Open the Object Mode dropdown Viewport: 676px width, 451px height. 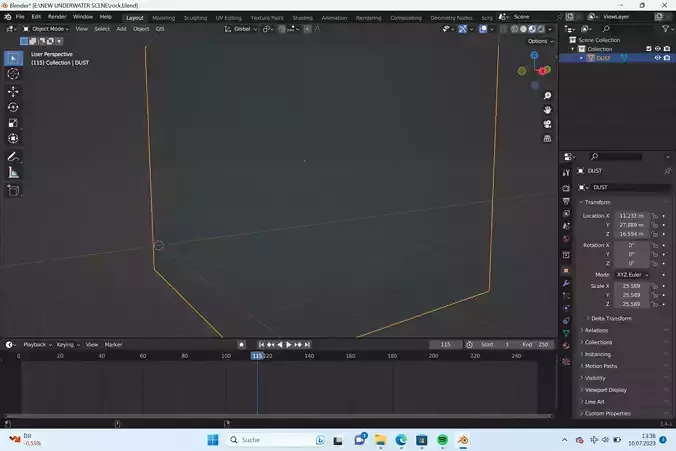coord(46,29)
